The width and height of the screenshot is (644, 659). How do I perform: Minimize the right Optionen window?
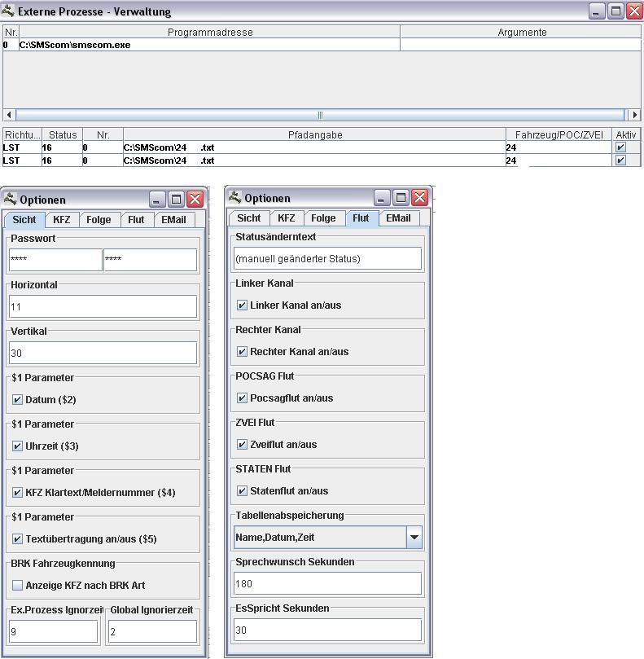[382, 198]
